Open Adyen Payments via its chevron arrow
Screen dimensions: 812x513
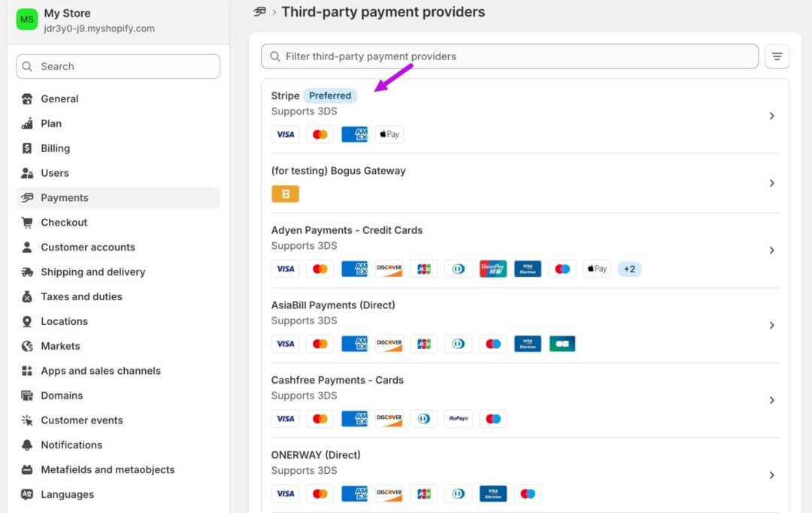click(771, 250)
